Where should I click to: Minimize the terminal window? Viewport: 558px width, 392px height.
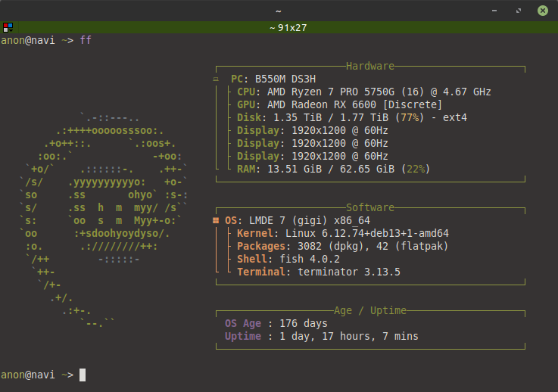click(494, 11)
